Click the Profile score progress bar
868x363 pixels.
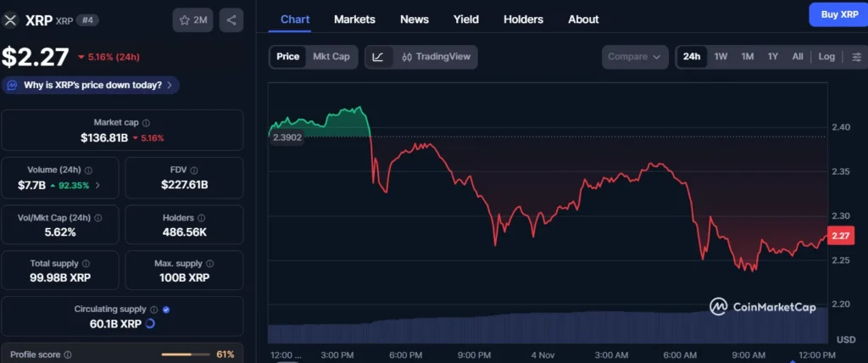click(185, 355)
